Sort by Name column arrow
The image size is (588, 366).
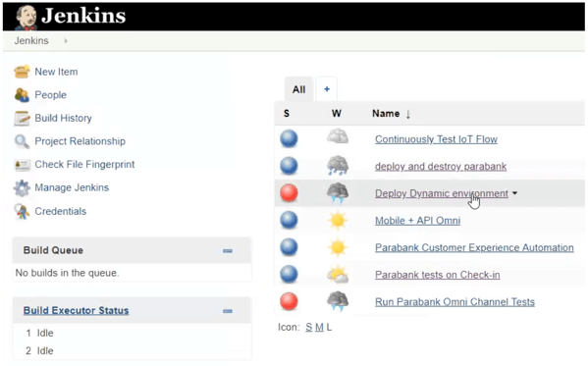point(408,114)
